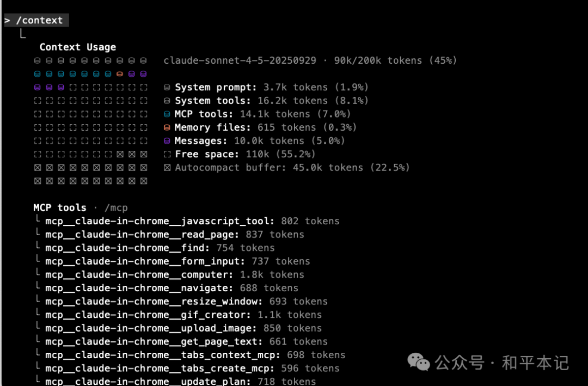Select the javascript_tool: 802 tokens row
The width and height of the screenshot is (588, 386).
[x=187, y=222]
